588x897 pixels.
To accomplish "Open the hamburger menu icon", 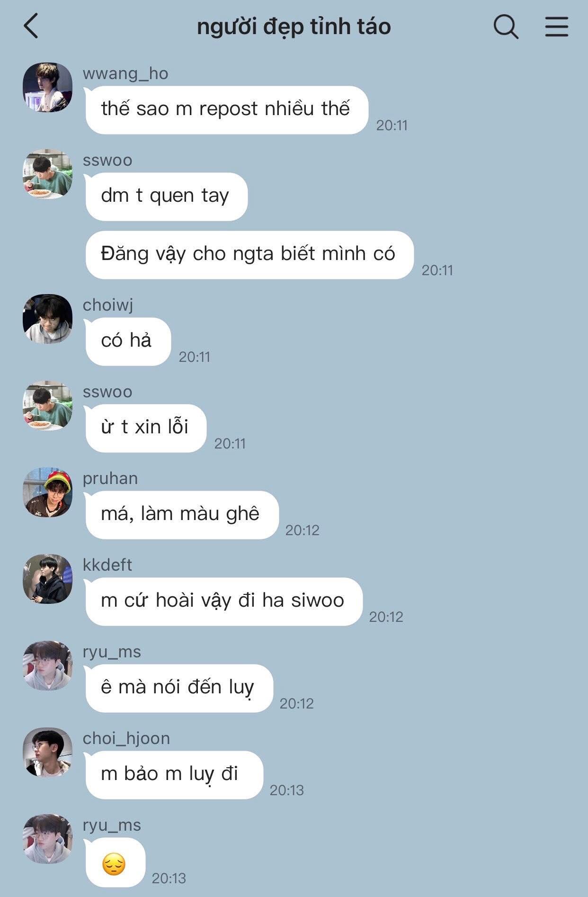I will (556, 26).
